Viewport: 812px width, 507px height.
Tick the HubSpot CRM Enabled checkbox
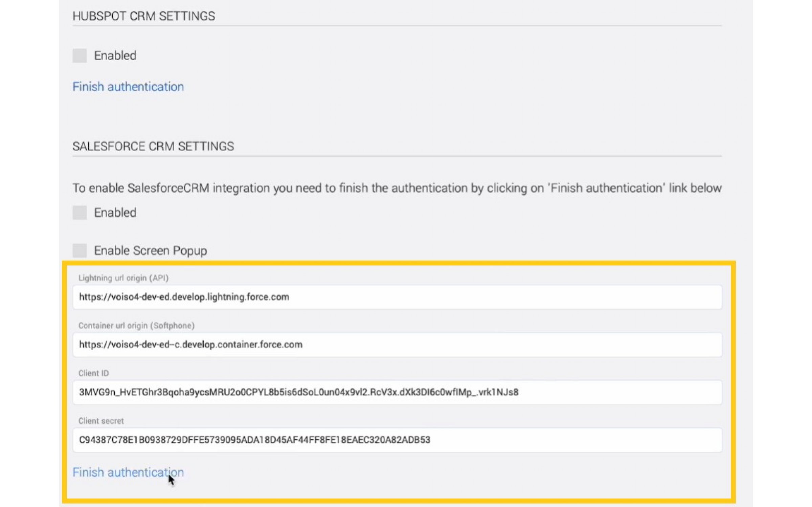pyautogui.click(x=80, y=56)
